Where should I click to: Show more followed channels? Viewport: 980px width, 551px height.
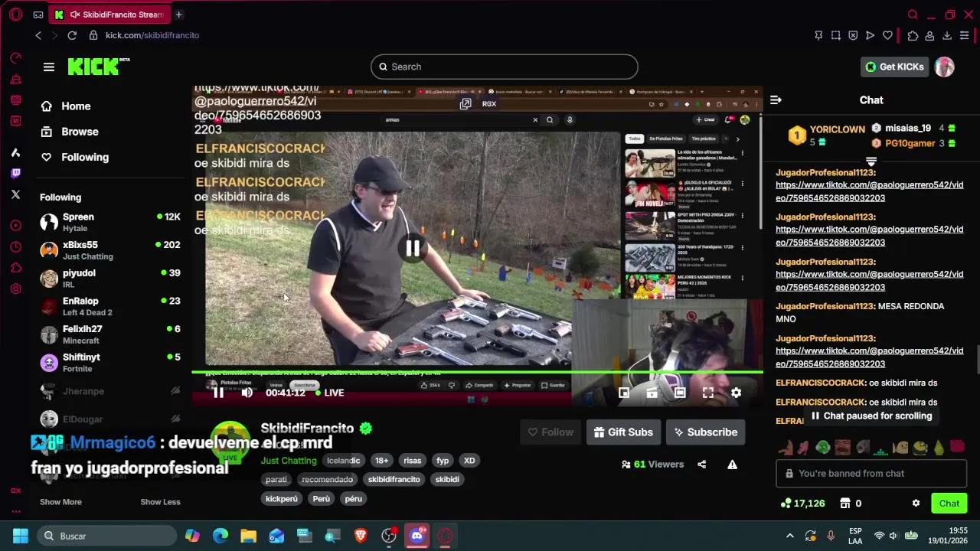[x=60, y=502]
